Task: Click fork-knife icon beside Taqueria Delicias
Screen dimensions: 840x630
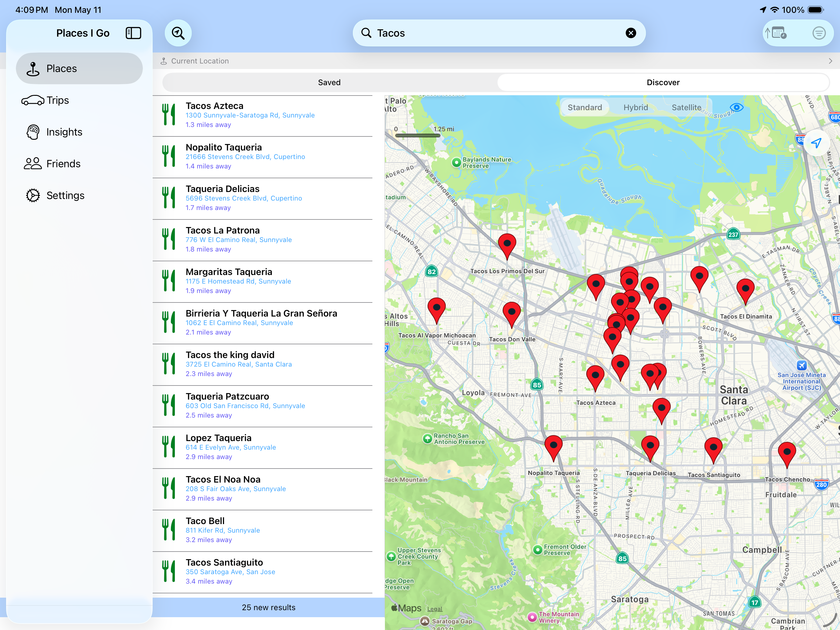Action: coord(168,197)
